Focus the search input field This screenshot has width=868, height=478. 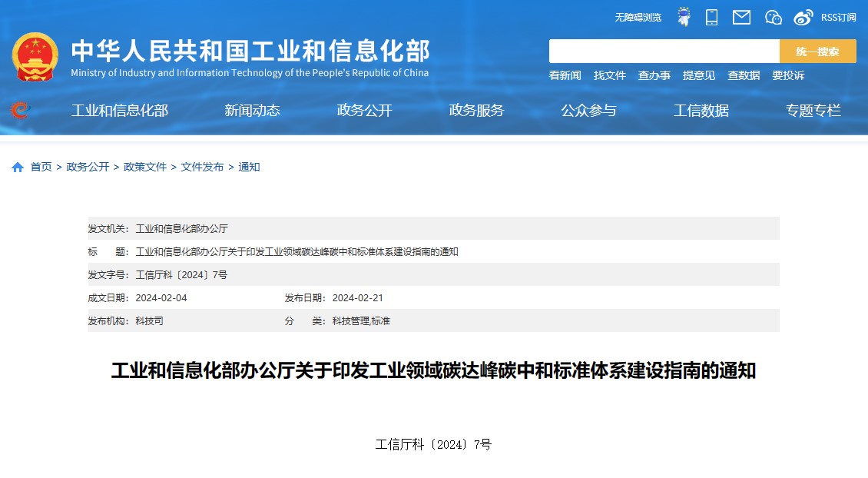[664, 51]
